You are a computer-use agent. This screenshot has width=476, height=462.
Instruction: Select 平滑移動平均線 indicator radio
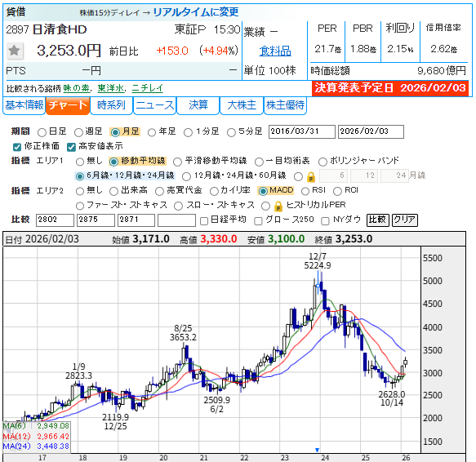coord(178,162)
